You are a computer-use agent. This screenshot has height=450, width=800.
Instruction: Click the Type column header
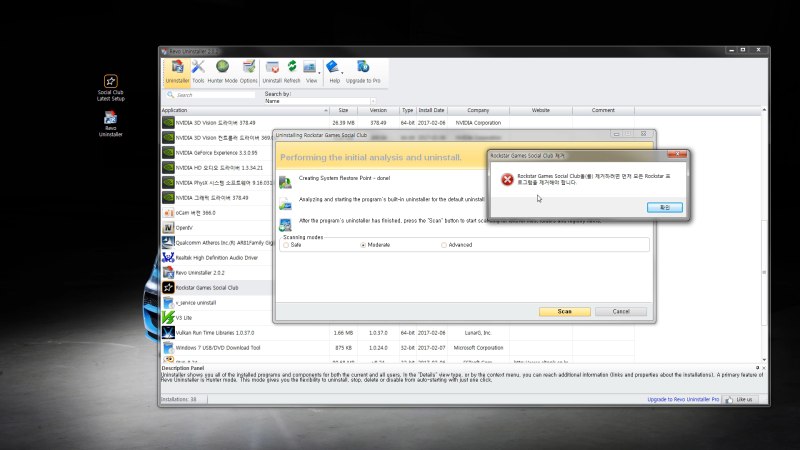[407, 110]
